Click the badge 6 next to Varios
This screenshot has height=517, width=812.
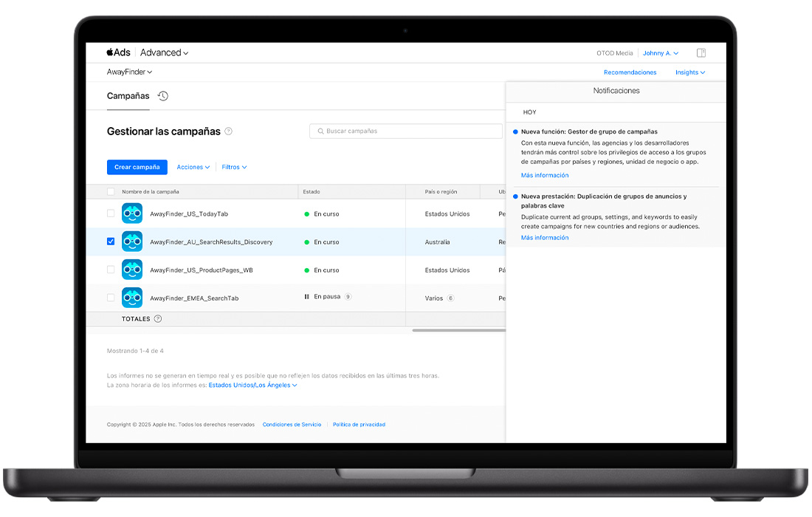coord(450,298)
